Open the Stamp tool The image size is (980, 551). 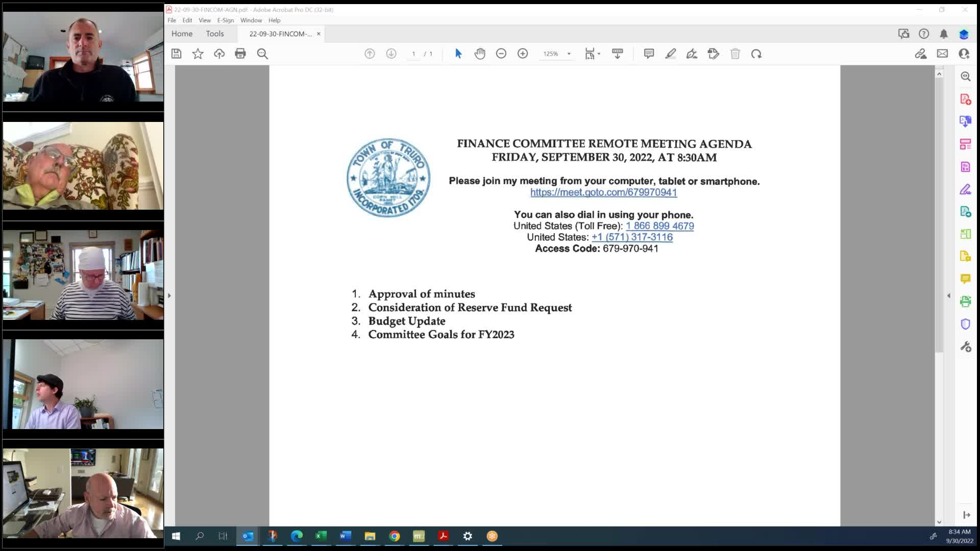coord(714,54)
